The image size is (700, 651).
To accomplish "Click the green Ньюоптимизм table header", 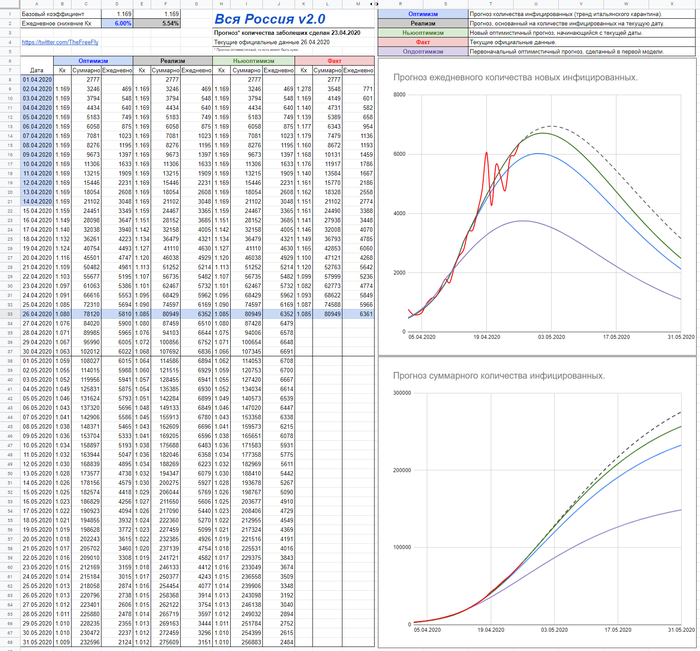I will [255, 61].
